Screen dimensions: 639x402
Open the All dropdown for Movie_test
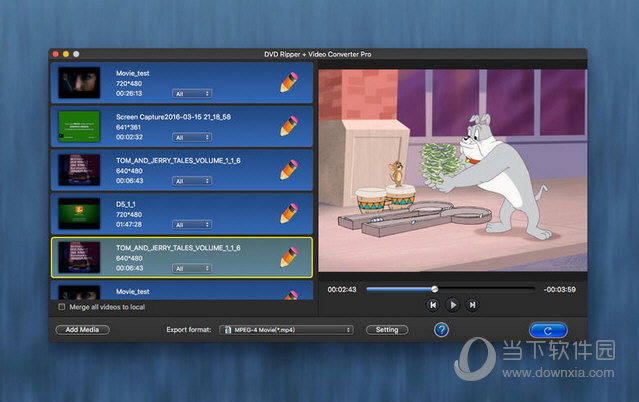[x=190, y=94]
